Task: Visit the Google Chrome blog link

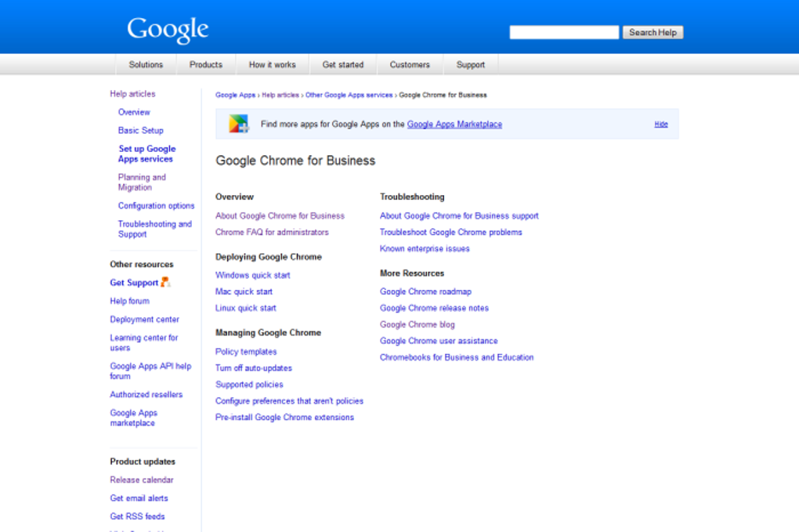Action: tap(418, 324)
